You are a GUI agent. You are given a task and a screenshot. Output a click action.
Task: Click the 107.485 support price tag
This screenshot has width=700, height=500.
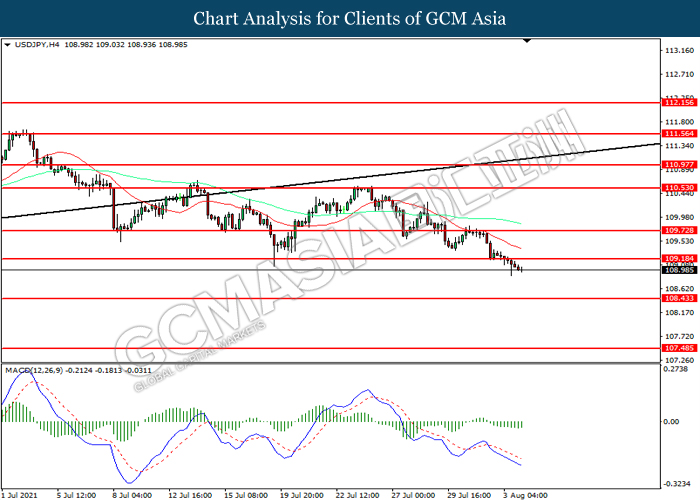coord(678,348)
